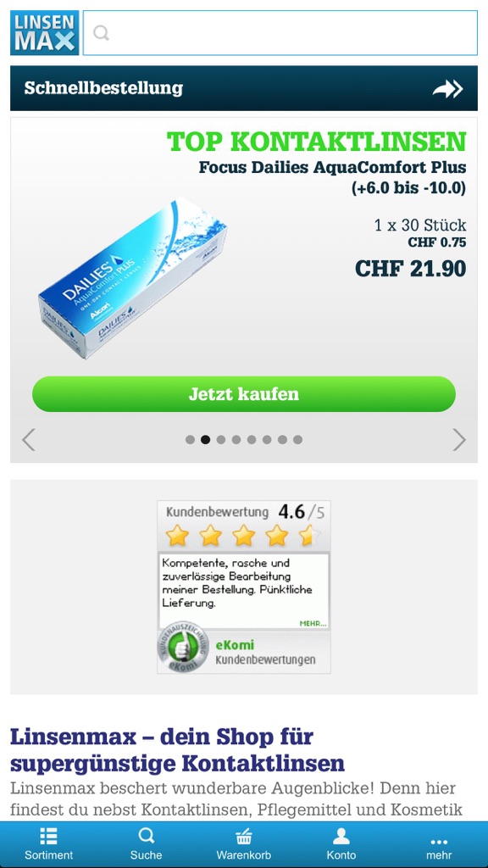Click the Jetzt kaufen button

(243, 393)
